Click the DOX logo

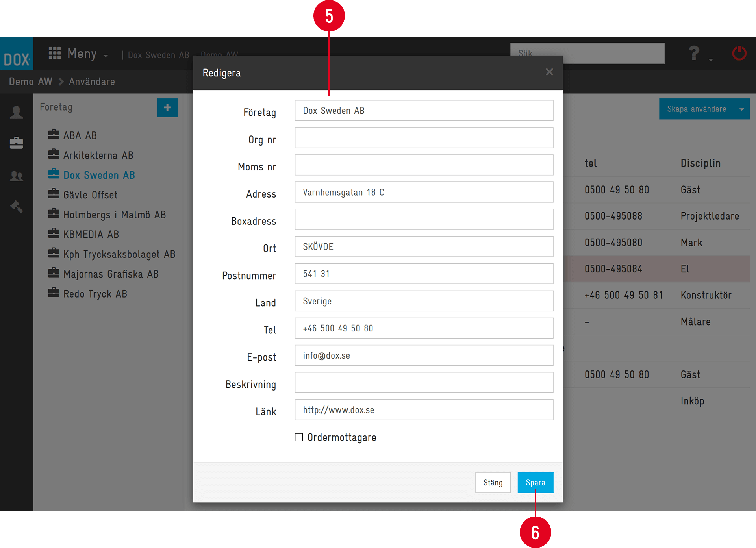pyautogui.click(x=17, y=54)
